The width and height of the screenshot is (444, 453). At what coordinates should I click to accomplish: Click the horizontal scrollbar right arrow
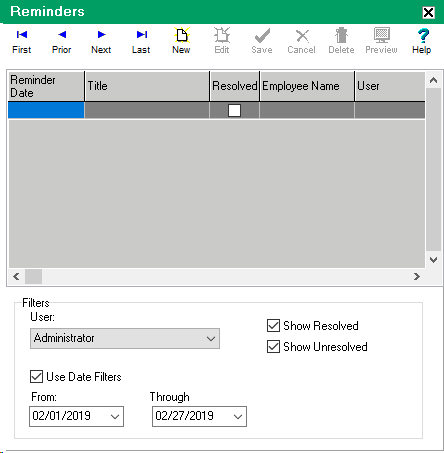coord(417,276)
